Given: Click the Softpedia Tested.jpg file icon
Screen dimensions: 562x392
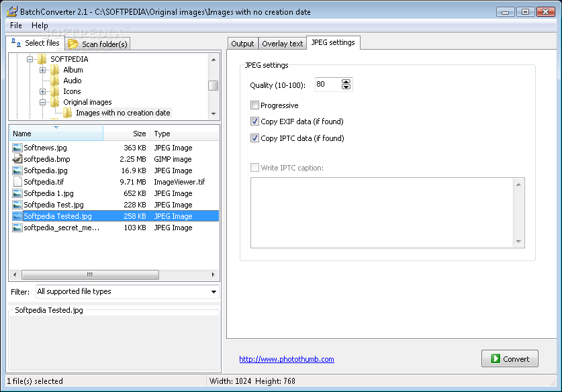Looking at the screenshot, I should click(x=17, y=216).
